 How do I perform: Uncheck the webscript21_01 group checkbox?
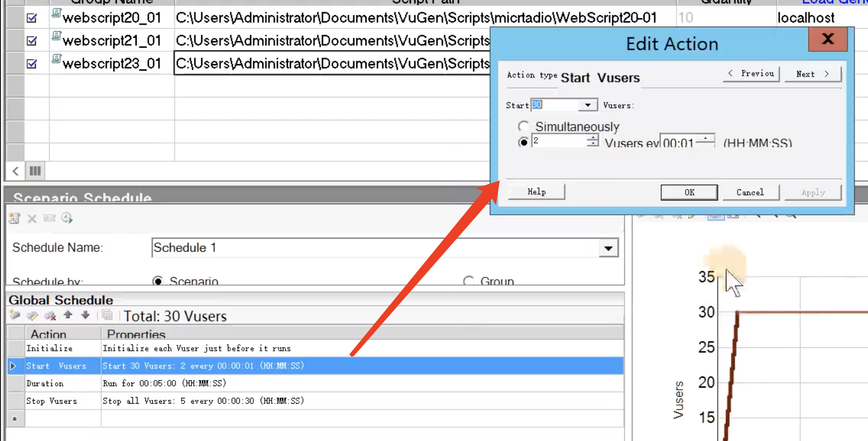(32, 41)
